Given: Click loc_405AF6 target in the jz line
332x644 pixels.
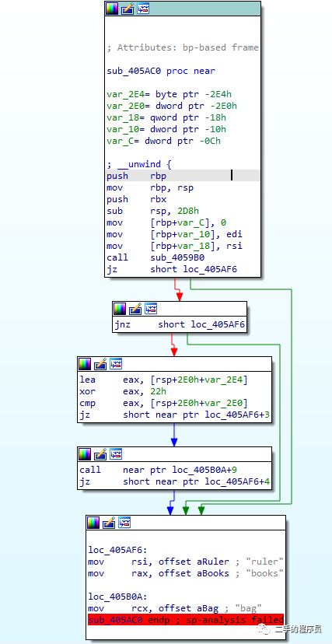Looking at the screenshot, I should tap(210, 269).
